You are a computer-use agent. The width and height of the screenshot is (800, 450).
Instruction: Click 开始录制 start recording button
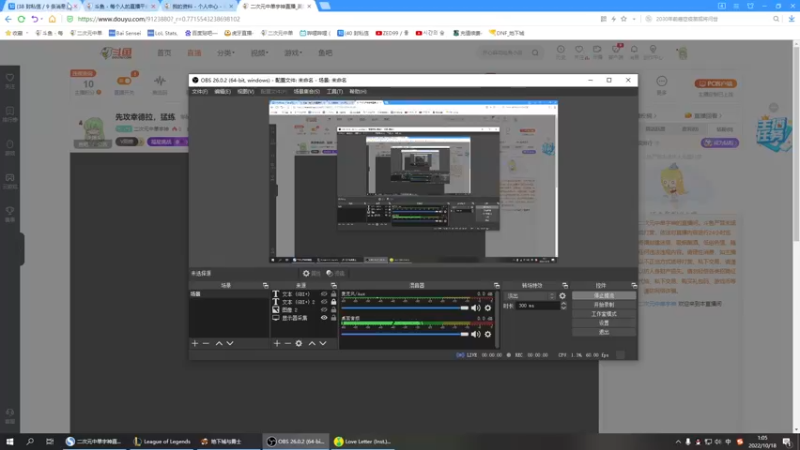tap(604, 305)
